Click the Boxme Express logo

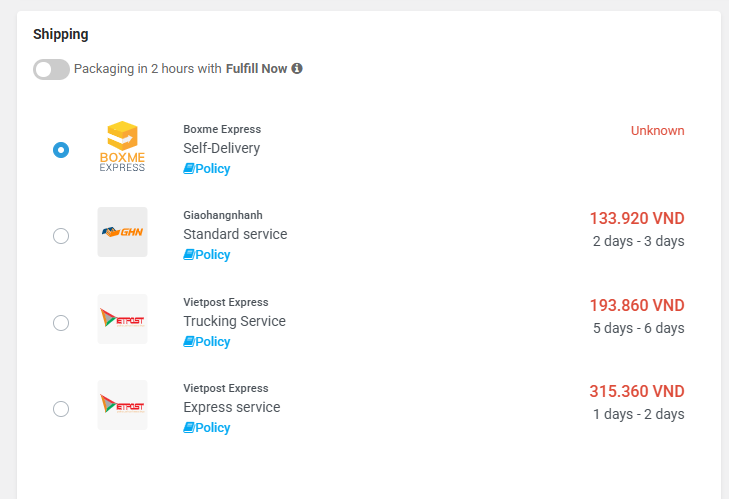122,146
